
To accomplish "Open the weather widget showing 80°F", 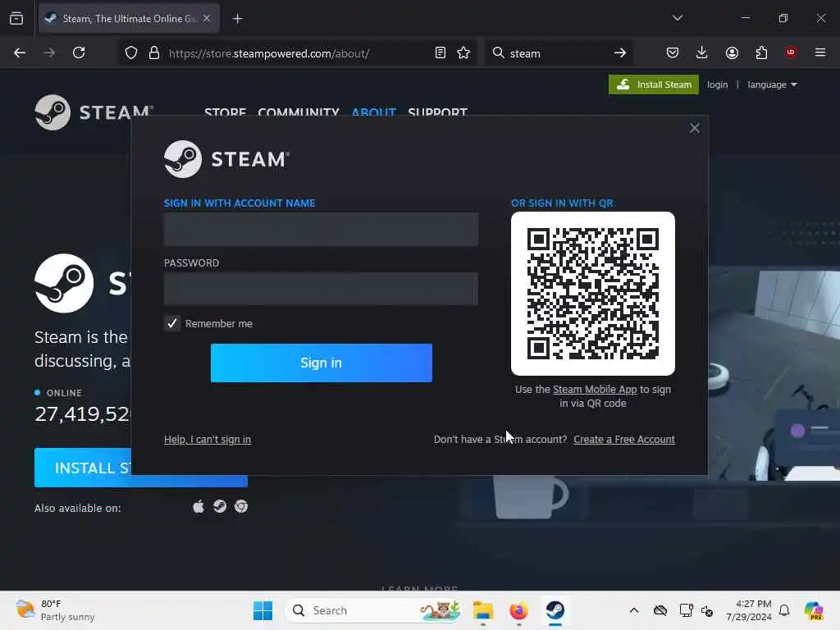I will pos(55,610).
